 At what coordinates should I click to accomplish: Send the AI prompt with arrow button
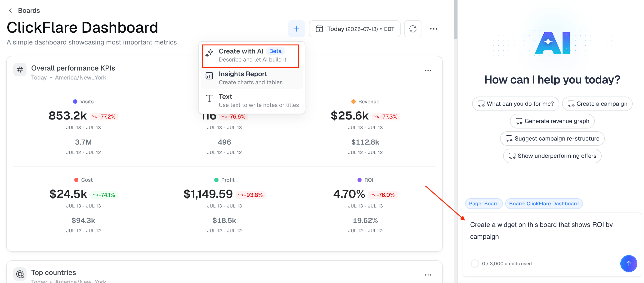tap(629, 264)
